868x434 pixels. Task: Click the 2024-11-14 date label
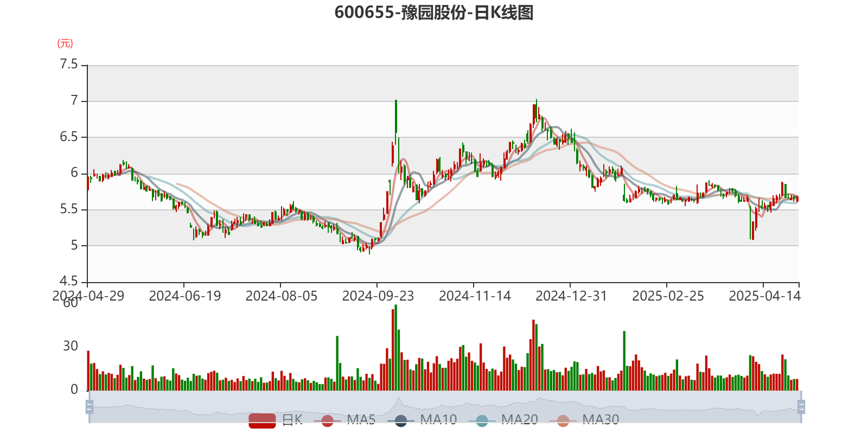pos(475,296)
